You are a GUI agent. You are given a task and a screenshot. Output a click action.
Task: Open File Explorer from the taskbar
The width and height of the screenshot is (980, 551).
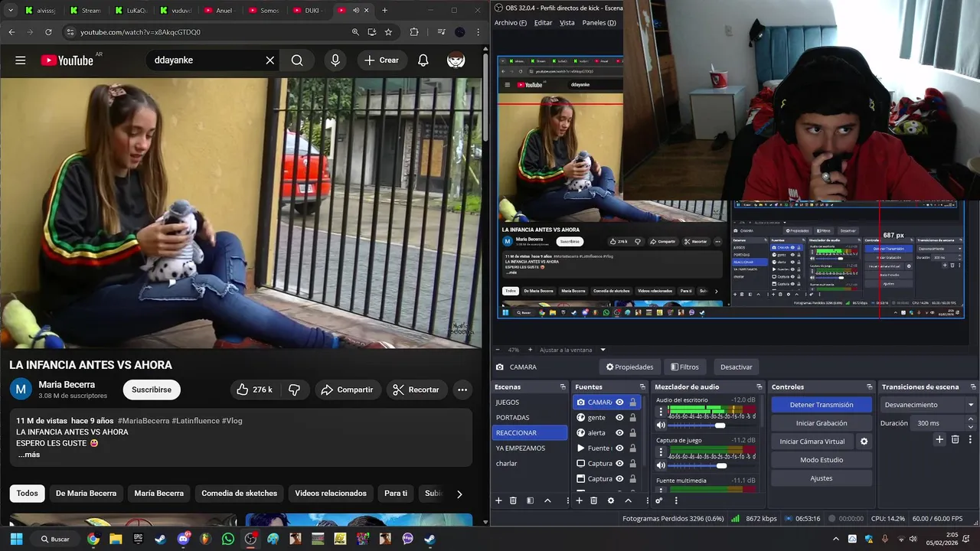116,539
